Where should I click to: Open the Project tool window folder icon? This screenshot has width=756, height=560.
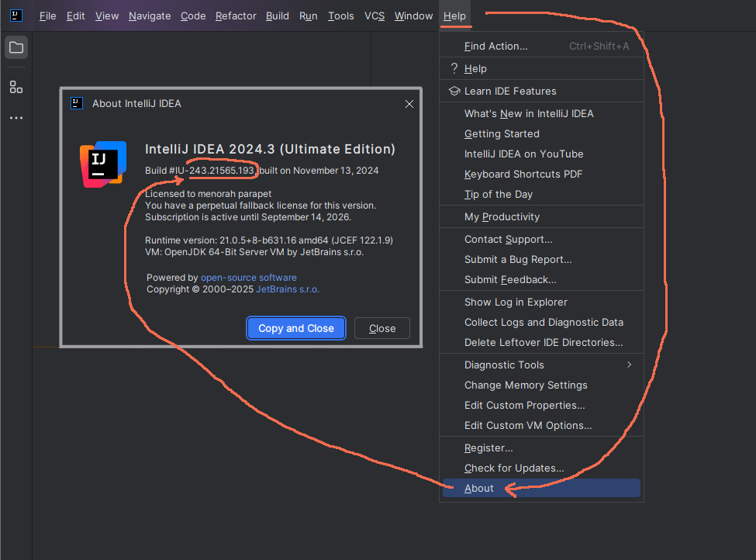[16, 48]
